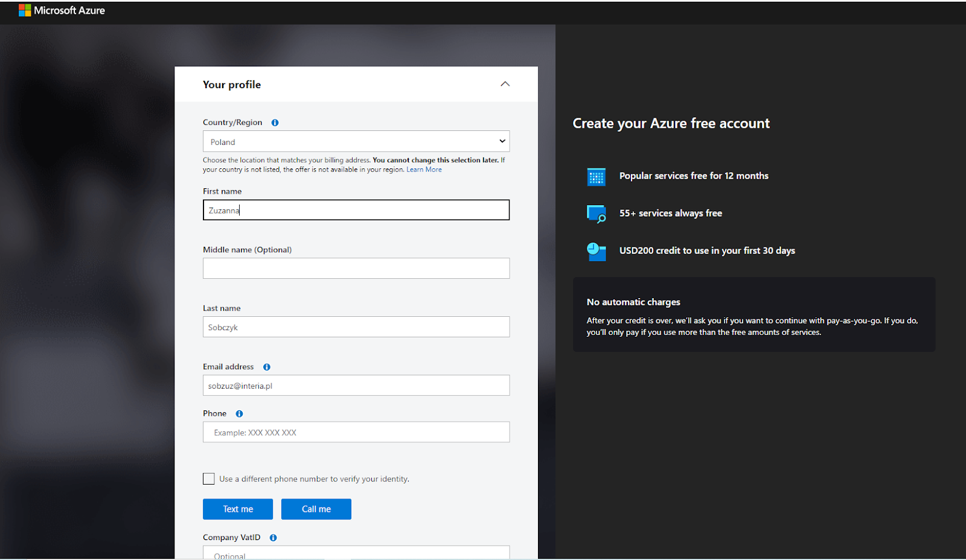Select the Email address input field
The width and height of the screenshot is (966, 560).
[x=356, y=386]
